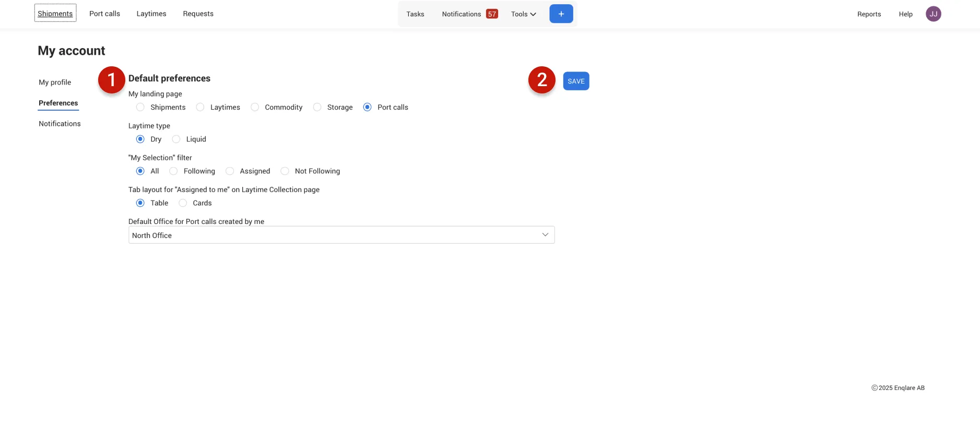Set laytime type to Liquid

pyautogui.click(x=176, y=139)
